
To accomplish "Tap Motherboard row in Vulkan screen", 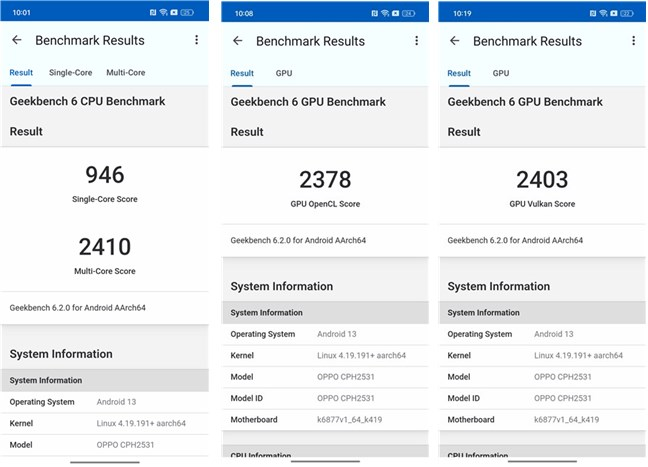I will click(x=542, y=419).
